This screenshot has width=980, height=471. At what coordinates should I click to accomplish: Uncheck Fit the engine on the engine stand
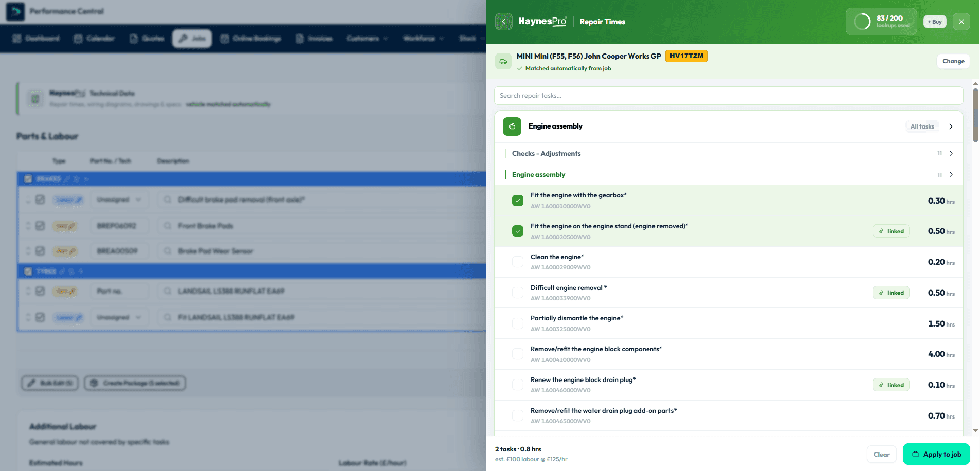pyautogui.click(x=518, y=231)
